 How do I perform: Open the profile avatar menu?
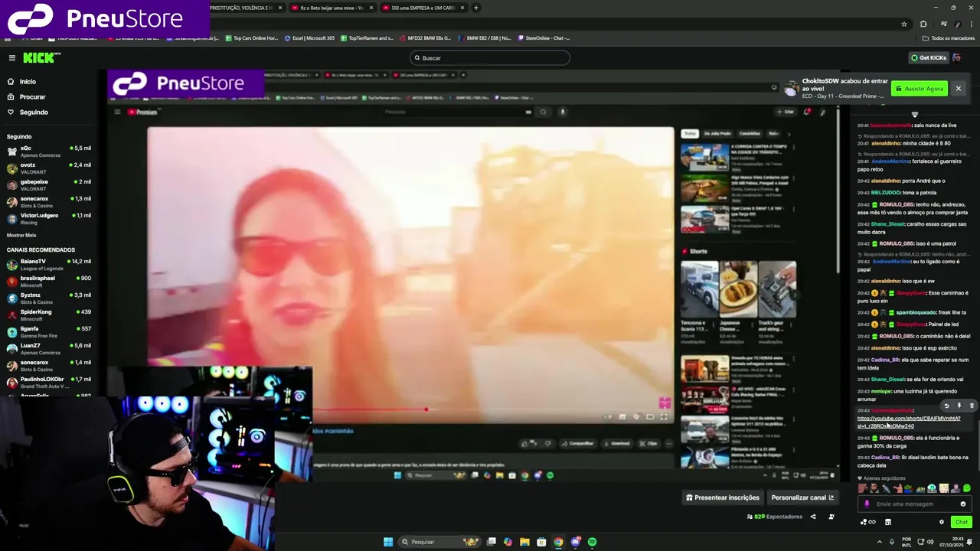957,57
